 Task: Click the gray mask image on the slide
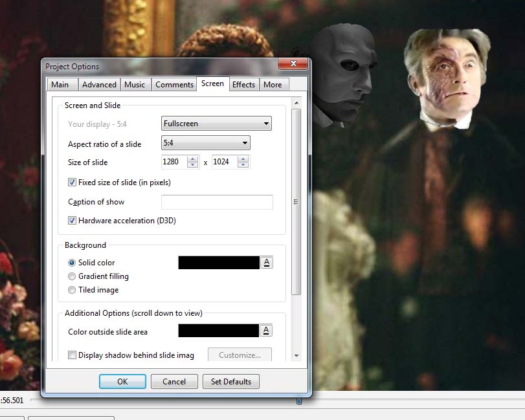coord(345,75)
